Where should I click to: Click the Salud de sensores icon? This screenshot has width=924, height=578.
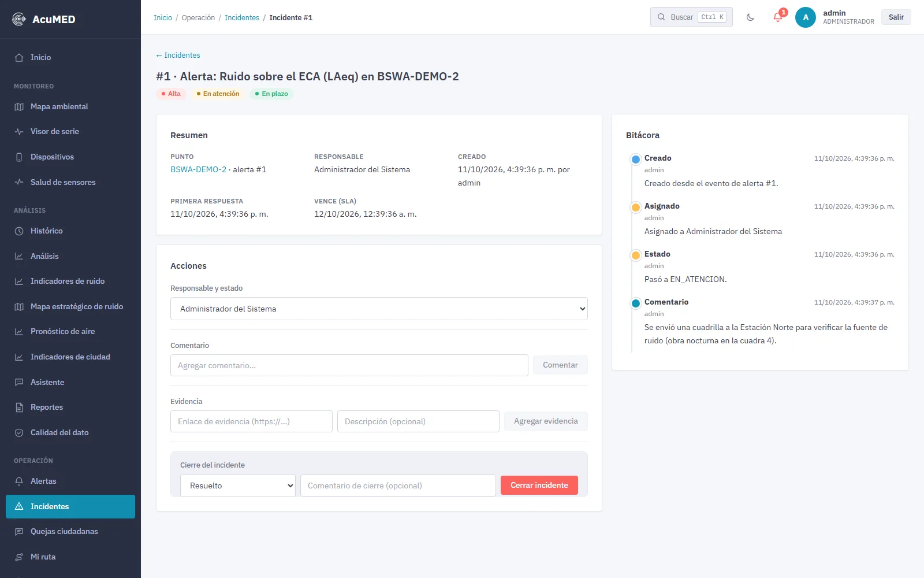19,182
